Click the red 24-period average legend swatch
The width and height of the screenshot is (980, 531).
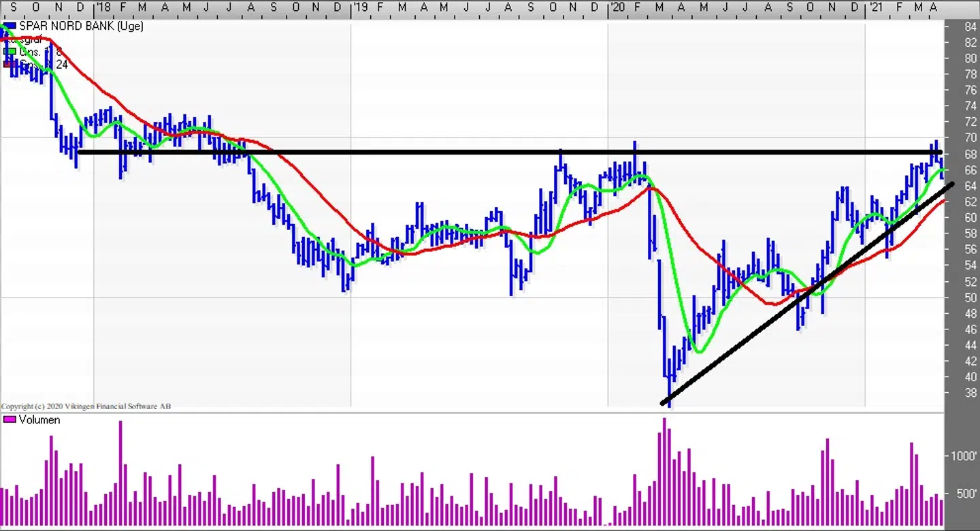[x=8, y=64]
